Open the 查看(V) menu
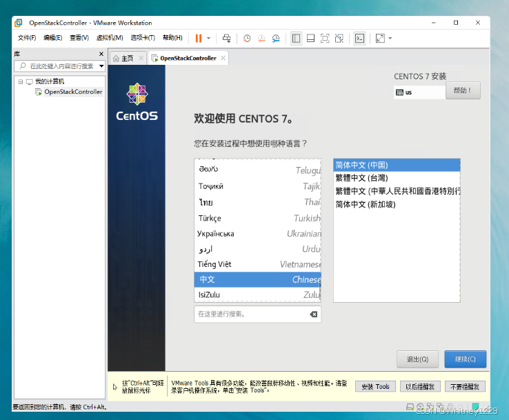Image resolution: width=509 pixels, height=420 pixels. [x=79, y=38]
